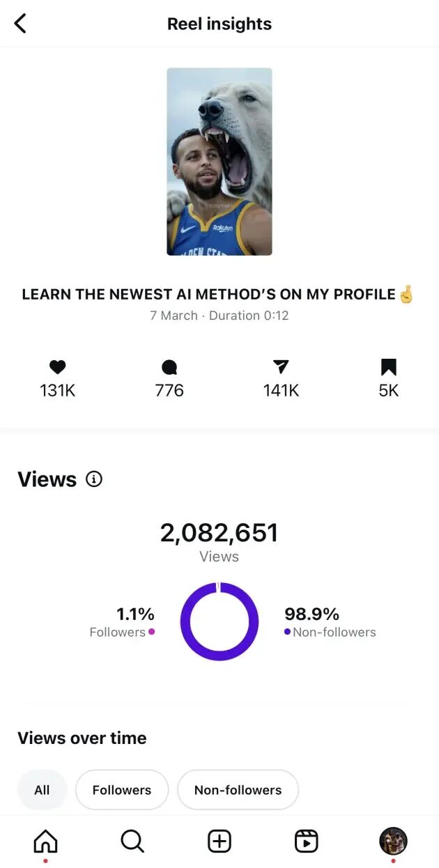Go to Home feed
Screen dimensions: 439x868
click(x=45, y=842)
